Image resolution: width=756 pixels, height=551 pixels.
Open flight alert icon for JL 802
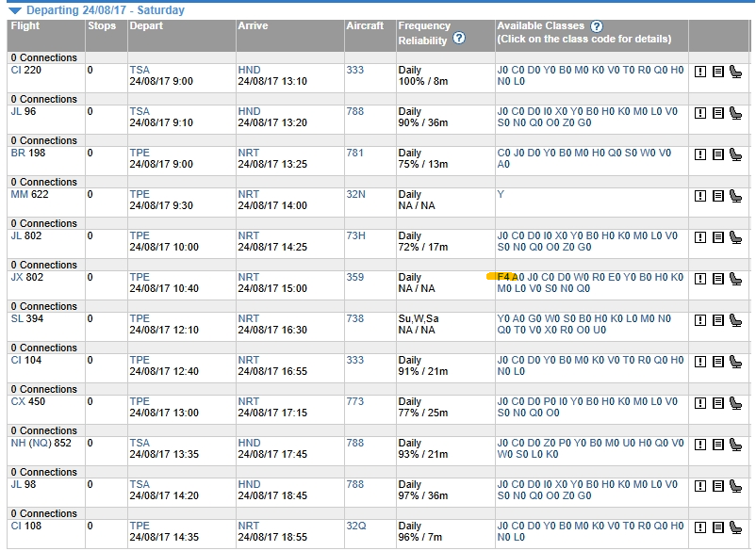pyautogui.click(x=700, y=237)
